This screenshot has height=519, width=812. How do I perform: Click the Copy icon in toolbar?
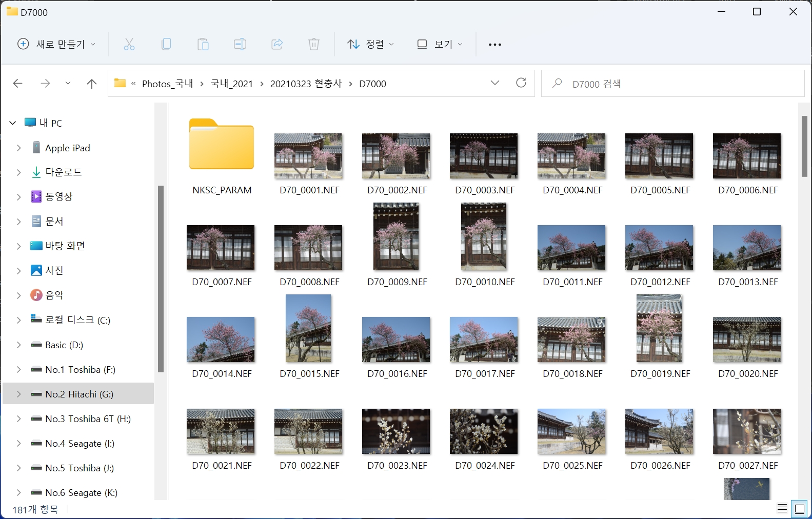[166, 45]
